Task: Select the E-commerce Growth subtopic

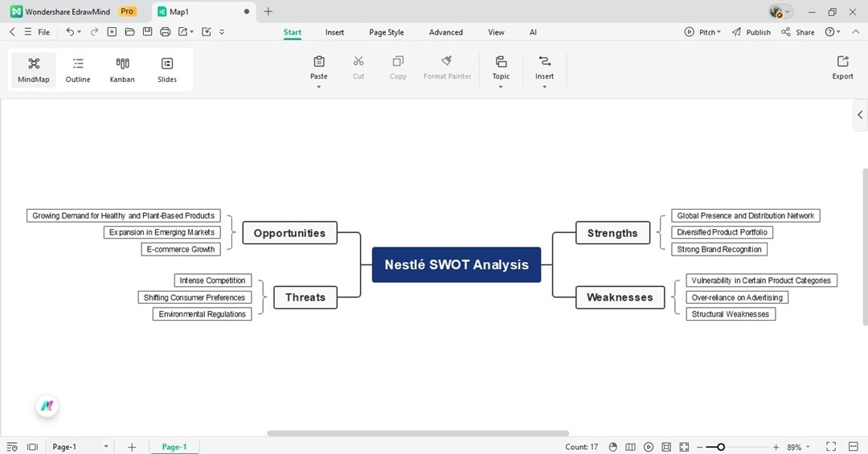Action: (181, 249)
